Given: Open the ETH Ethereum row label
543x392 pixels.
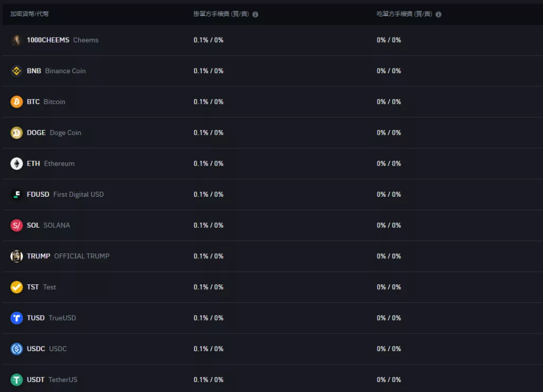Looking at the screenshot, I should [51, 163].
